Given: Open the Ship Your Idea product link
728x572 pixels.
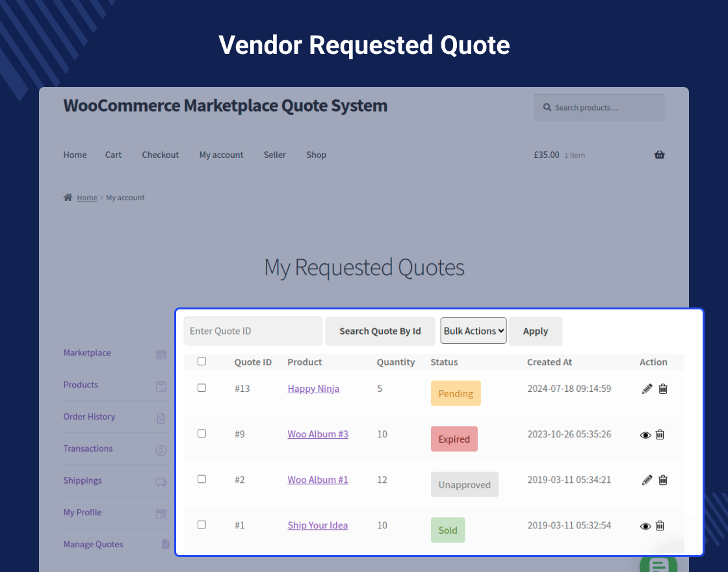Looking at the screenshot, I should pos(318,525).
